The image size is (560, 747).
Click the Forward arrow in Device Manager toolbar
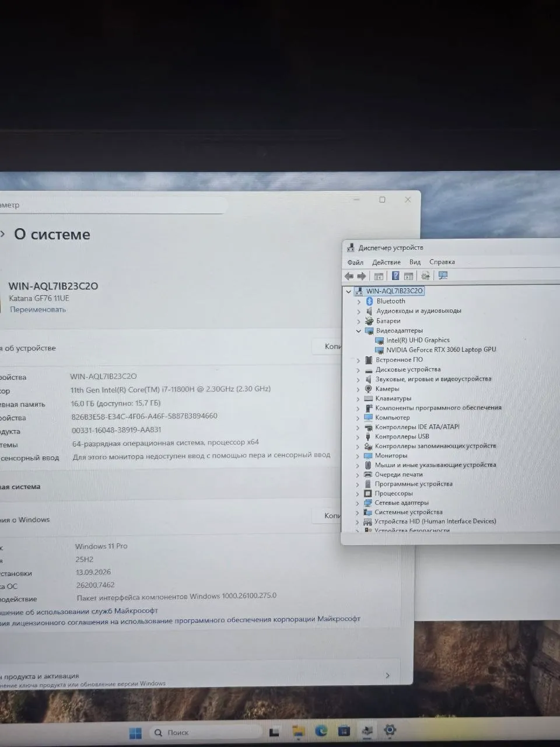tap(362, 276)
